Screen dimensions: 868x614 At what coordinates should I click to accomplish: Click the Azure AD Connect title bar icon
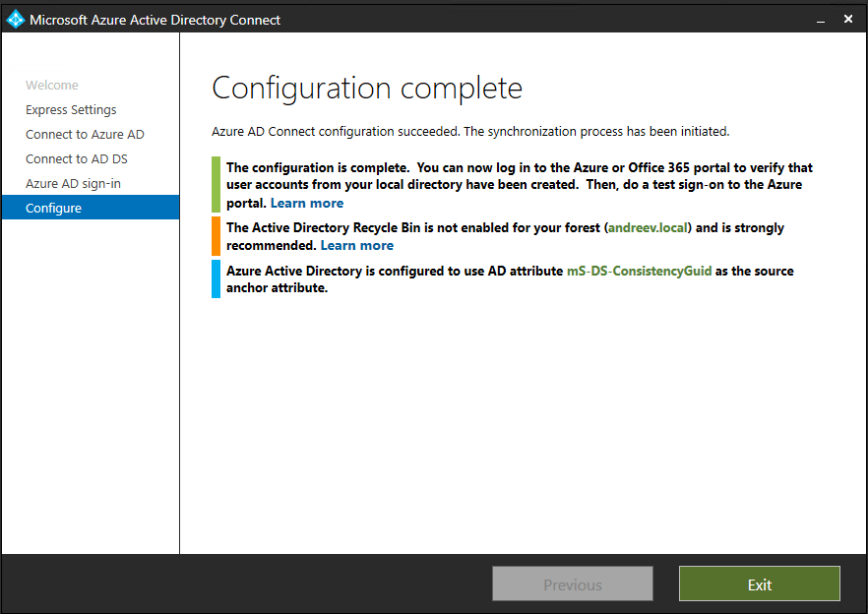[16, 20]
